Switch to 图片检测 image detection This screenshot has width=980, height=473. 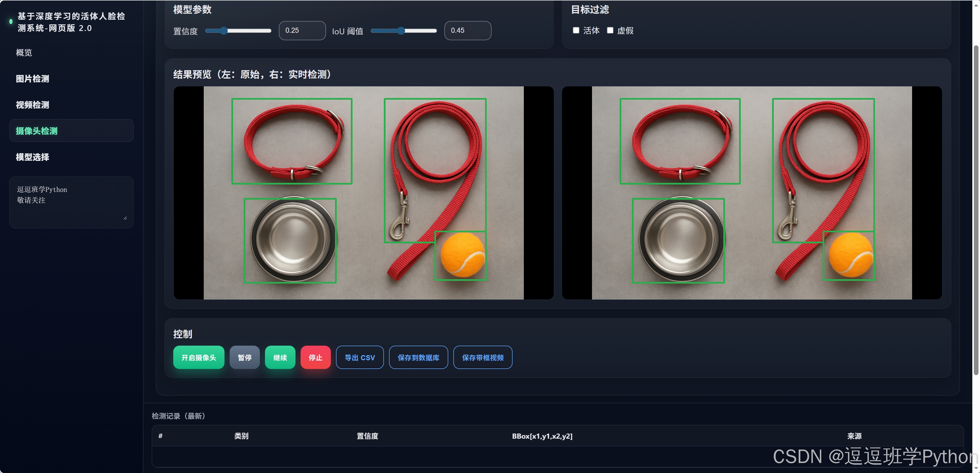[x=32, y=79]
